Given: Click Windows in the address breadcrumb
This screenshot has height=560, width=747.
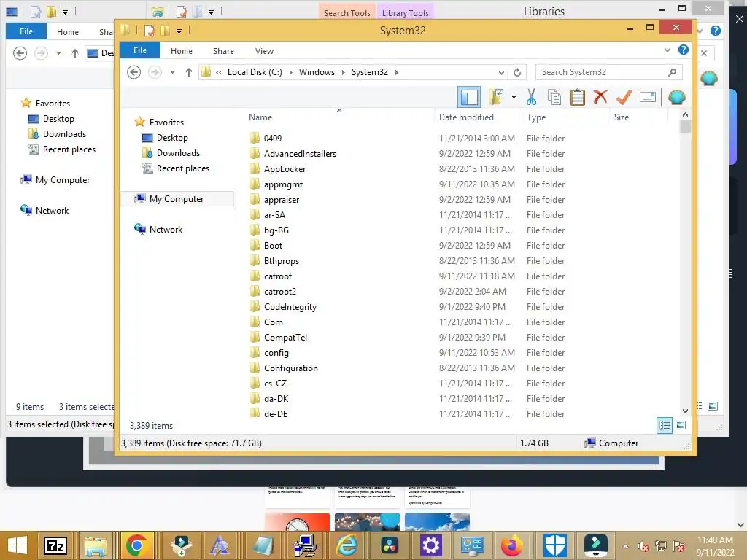Looking at the screenshot, I should pyautogui.click(x=317, y=72).
